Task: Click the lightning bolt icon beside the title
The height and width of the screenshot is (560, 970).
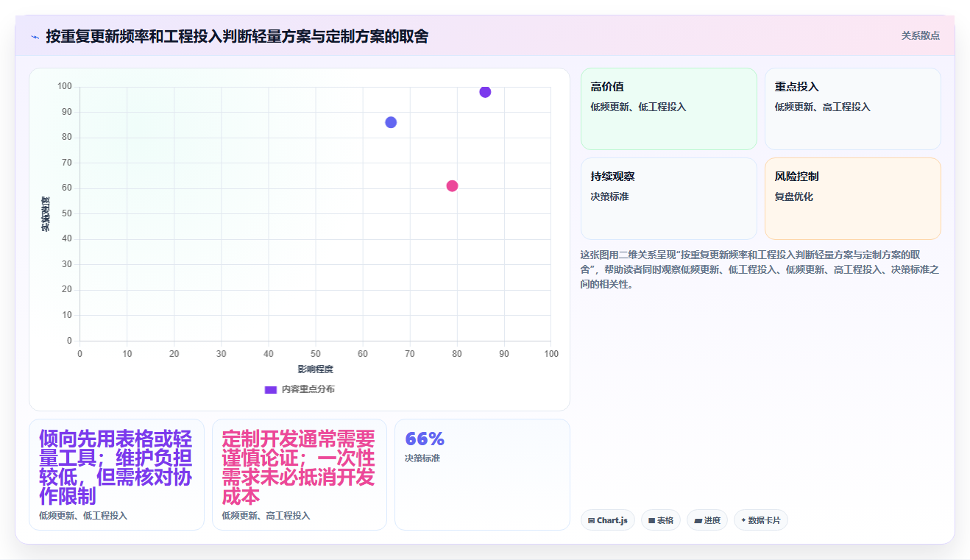Action: (35, 36)
